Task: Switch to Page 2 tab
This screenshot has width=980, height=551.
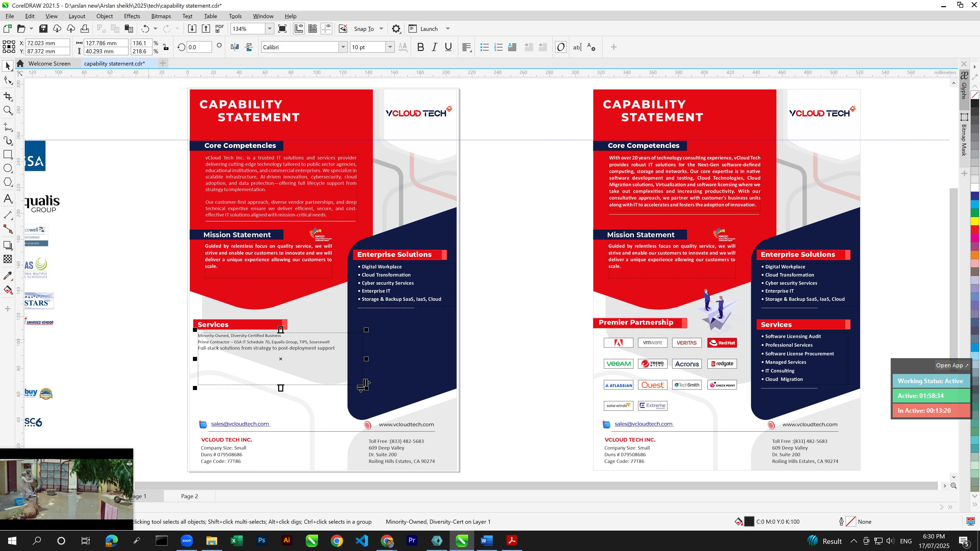Action: 189,496
